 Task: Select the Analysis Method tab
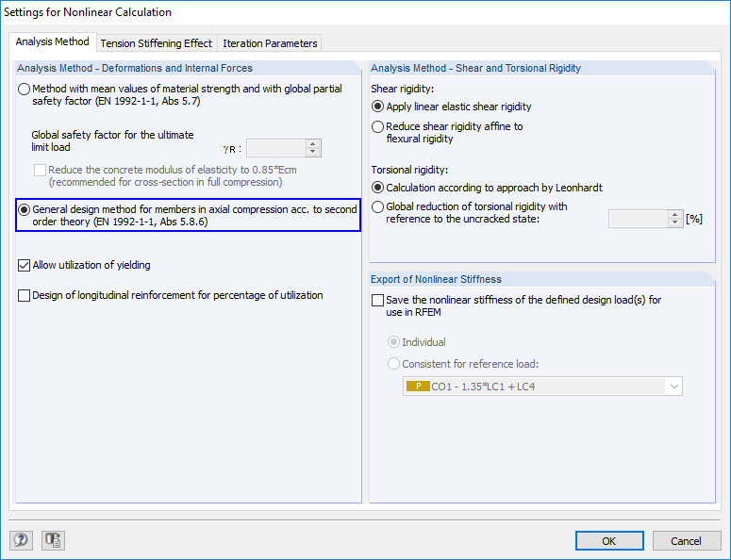tap(53, 42)
